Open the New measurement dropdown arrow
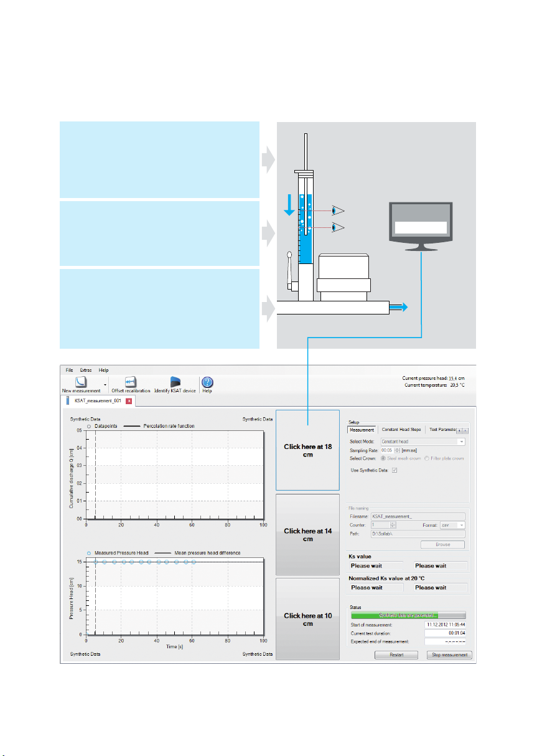 point(105,385)
